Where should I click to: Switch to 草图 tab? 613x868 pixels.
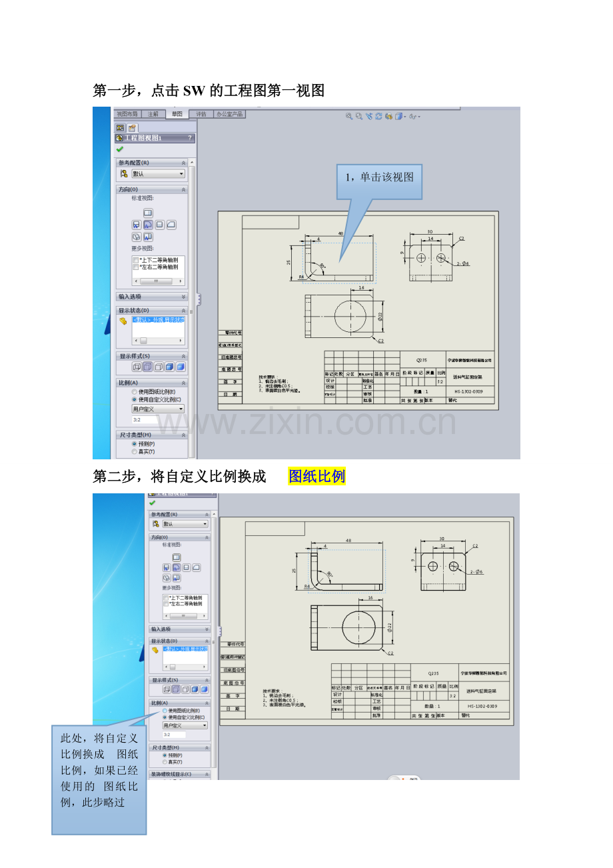tap(177, 114)
